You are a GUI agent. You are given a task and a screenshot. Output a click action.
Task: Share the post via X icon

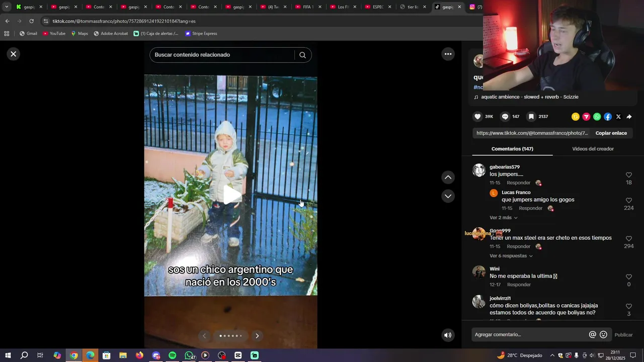[618, 117]
